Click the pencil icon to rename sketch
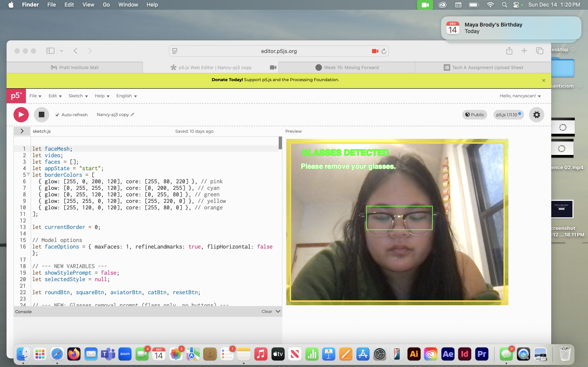 pos(133,115)
